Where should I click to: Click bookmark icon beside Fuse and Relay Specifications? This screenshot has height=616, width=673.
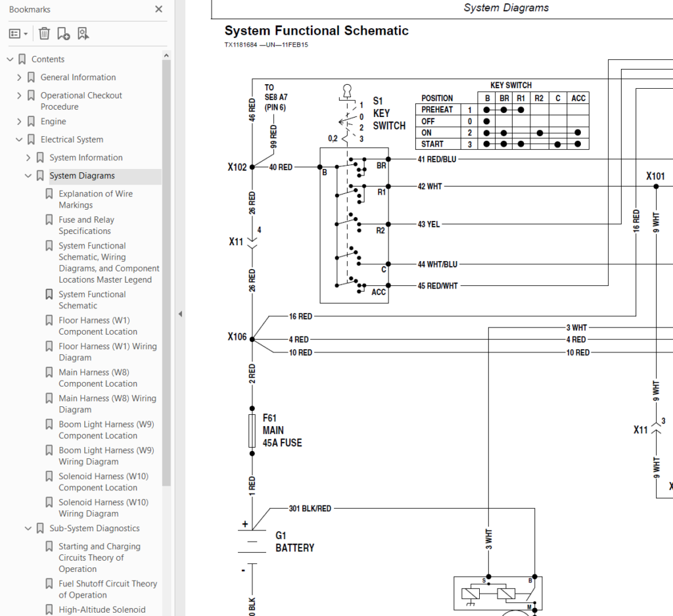tap(49, 220)
